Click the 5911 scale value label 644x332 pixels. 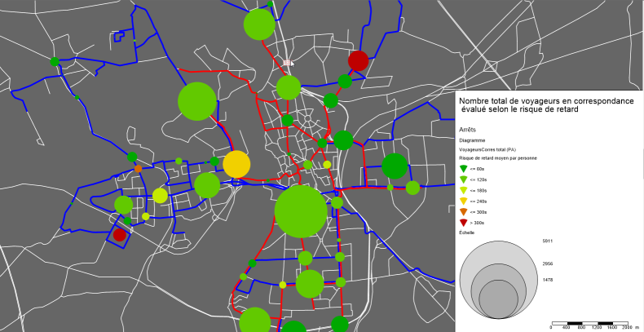(547, 241)
